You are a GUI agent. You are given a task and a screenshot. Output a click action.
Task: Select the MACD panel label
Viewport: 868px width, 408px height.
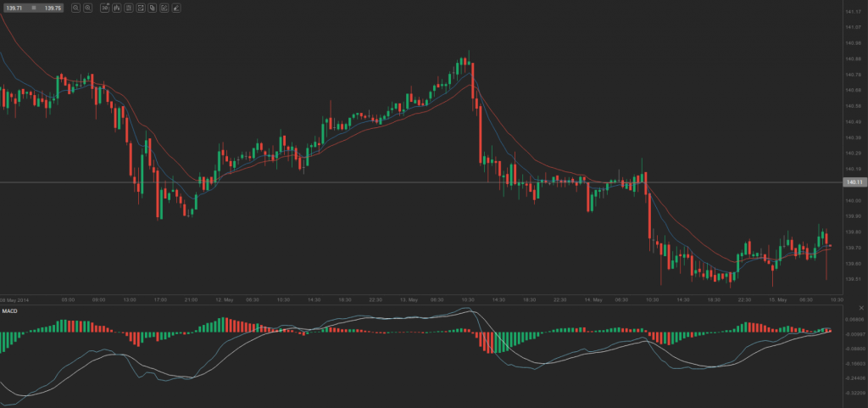tap(9, 311)
